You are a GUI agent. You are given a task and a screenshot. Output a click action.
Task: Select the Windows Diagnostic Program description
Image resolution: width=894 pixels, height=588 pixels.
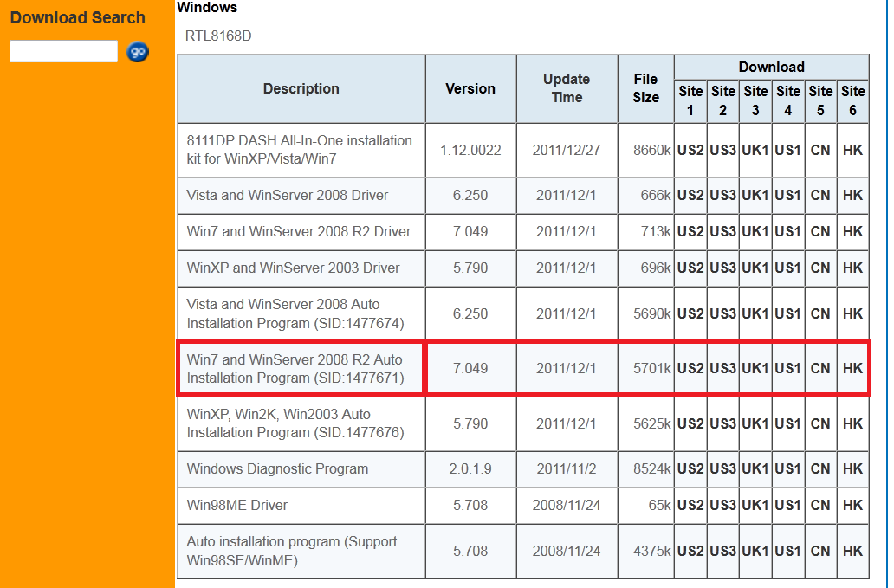tap(278, 468)
